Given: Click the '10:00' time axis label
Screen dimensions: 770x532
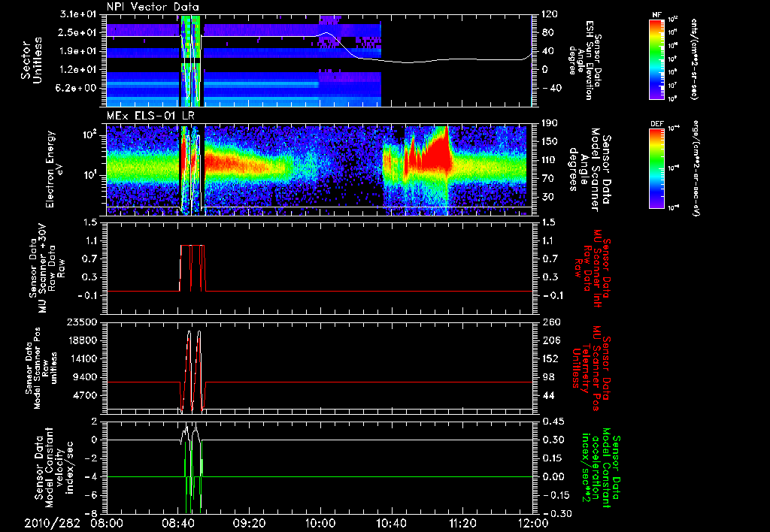Looking at the screenshot, I should pyautogui.click(x=320, y=523).
